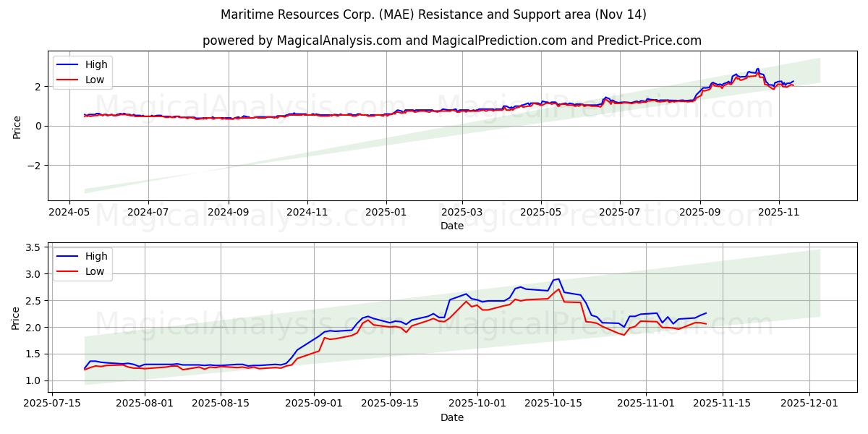Screen dimensions: 868x434
Task: Click the '2025-08-01' x-axis label
Action: 145,405
